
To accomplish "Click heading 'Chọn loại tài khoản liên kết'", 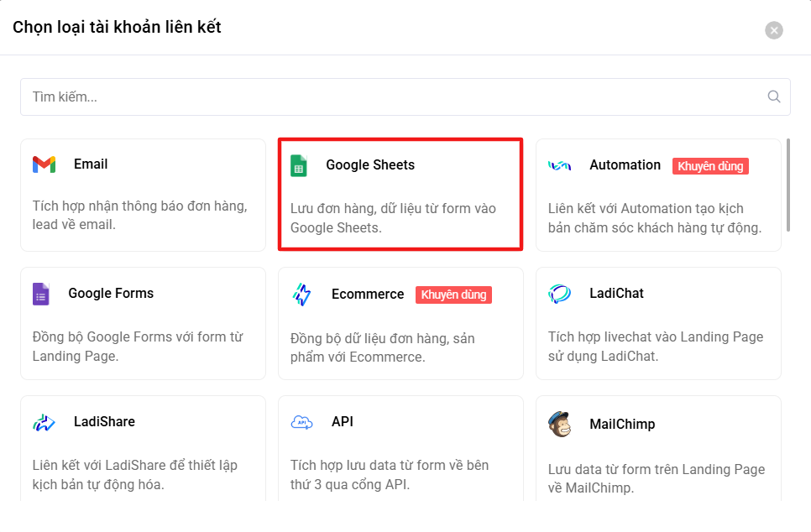I will (117, 27).
